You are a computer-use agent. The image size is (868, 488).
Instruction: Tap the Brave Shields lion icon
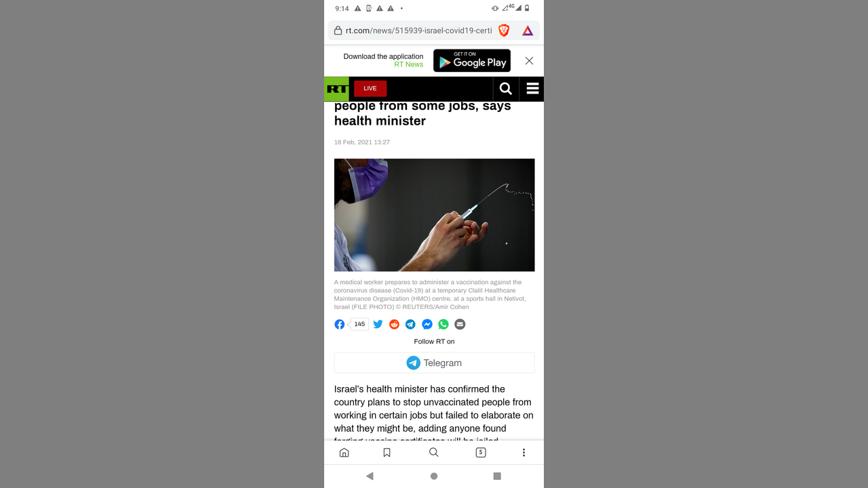pyautogui.click(x=504, y=30)
